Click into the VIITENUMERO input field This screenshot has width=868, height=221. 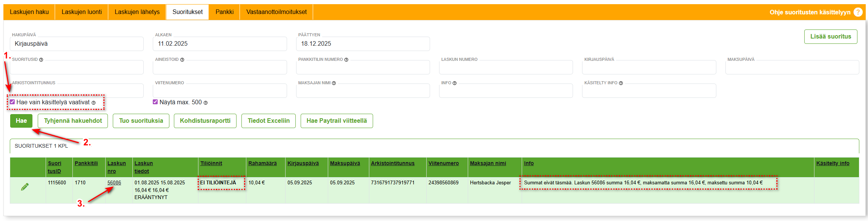point(220,91)
